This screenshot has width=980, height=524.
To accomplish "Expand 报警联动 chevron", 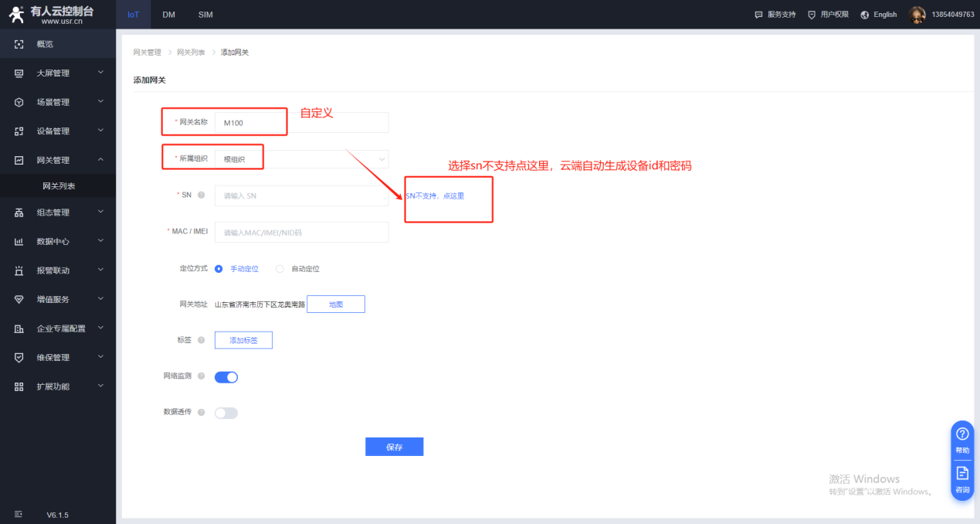I will (x=100, y=270).
